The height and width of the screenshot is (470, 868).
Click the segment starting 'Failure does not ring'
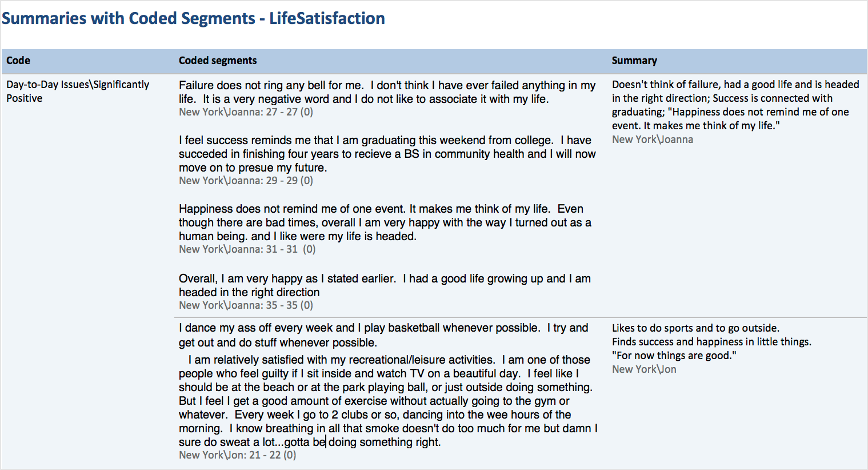coord(387,92)
